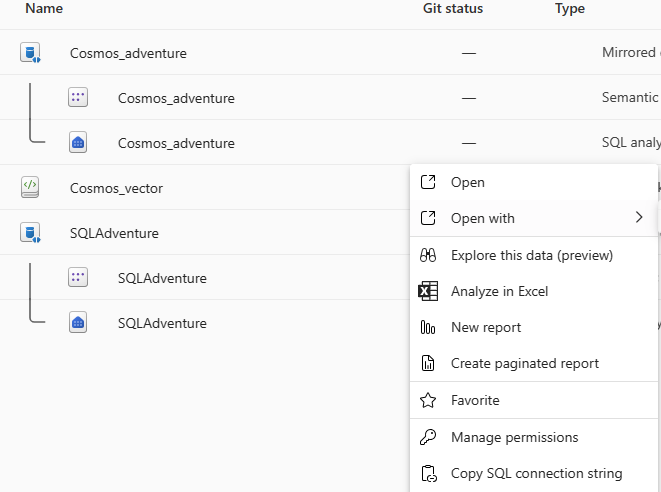
Task: Open the Cosmos_adventure semantic model name
Action: [x=176, y=98]
